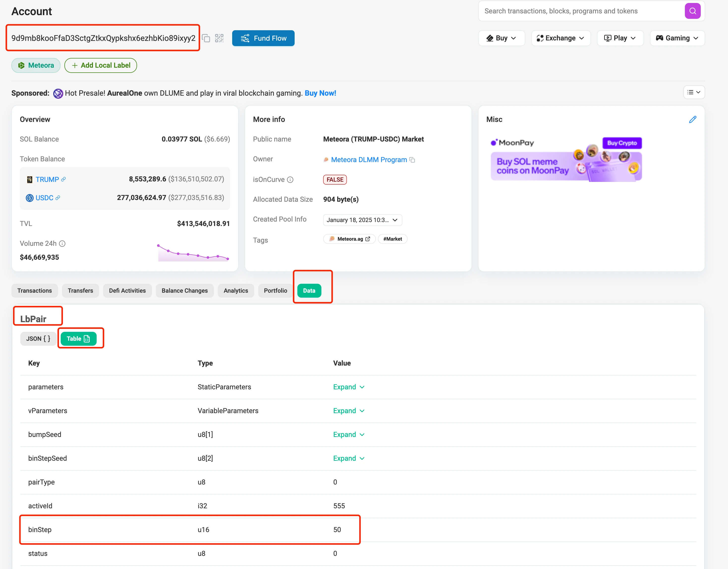
Task: Toggle between JSON and Table view
Action: (37, 339)
